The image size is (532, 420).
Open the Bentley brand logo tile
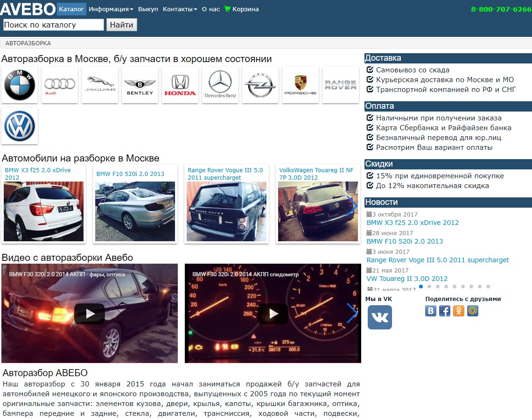tap(140, 85)
